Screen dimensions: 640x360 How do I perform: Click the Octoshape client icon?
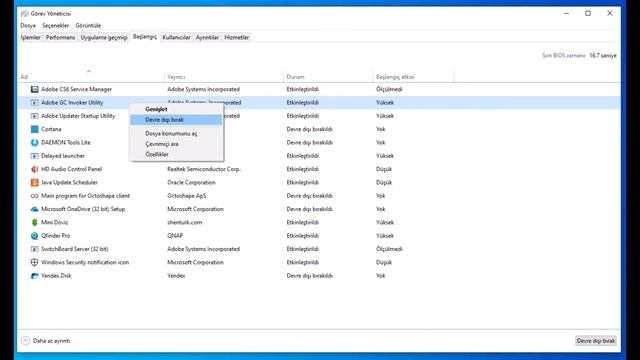34,196
